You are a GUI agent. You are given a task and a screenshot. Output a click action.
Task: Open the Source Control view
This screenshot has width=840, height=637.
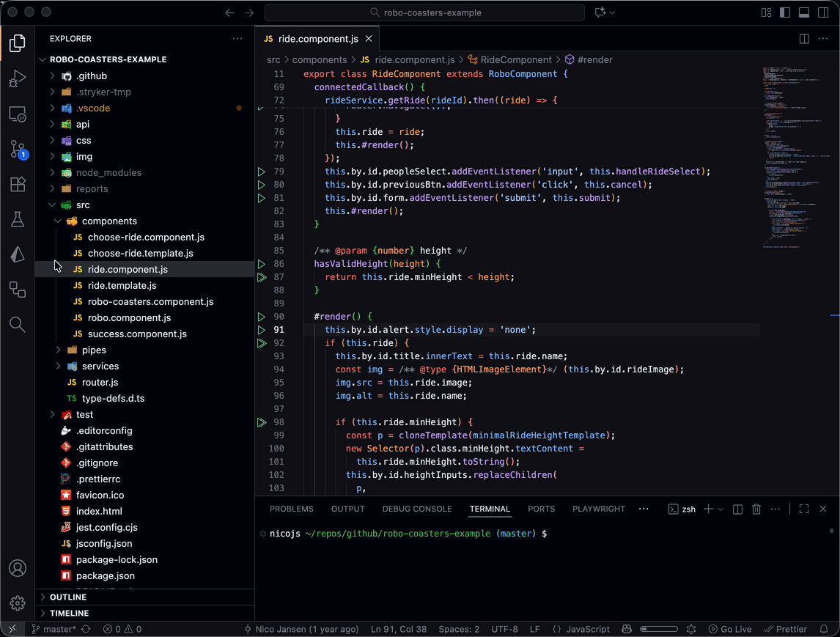pyautogui.click(x=17, y=150)
